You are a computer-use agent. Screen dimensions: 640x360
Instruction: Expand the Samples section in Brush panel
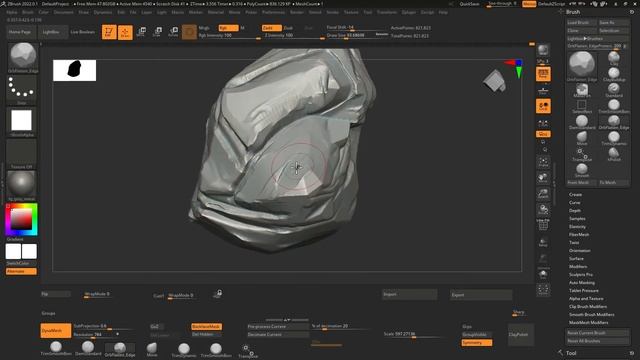(x=577, y=219)
